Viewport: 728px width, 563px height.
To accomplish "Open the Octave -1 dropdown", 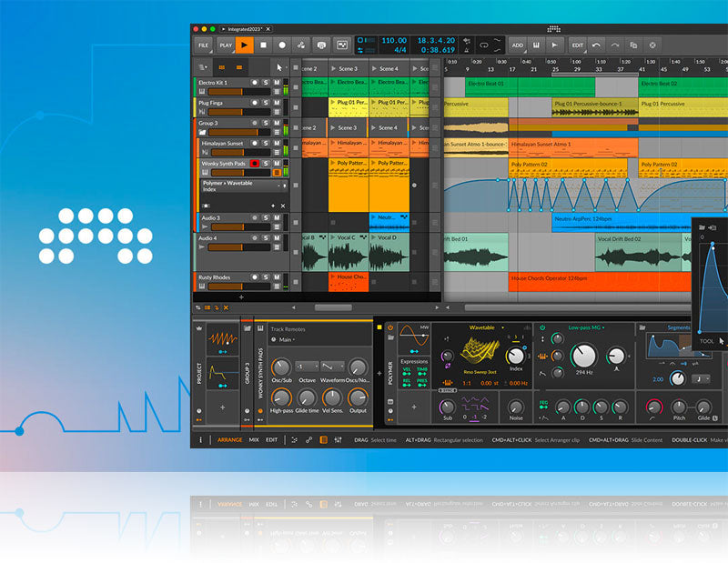I will (x=307, y=367).
